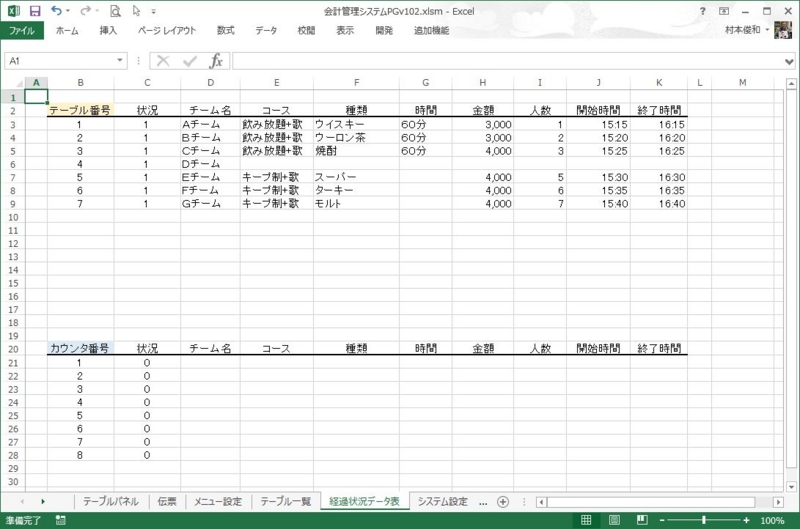The height and width of the screenshot is (529, 800).
Task: Click the Undo arrow icon
Action: [x=57, y=11]
